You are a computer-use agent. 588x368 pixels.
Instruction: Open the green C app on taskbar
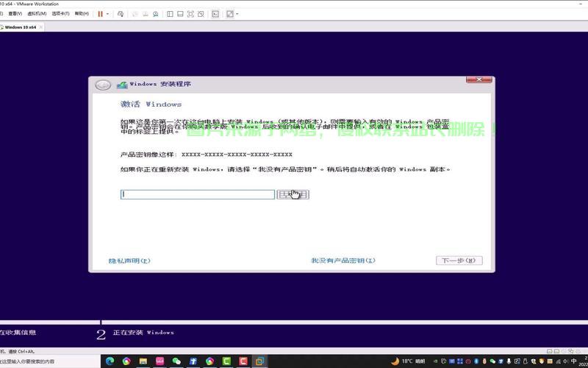pos(226,361)
